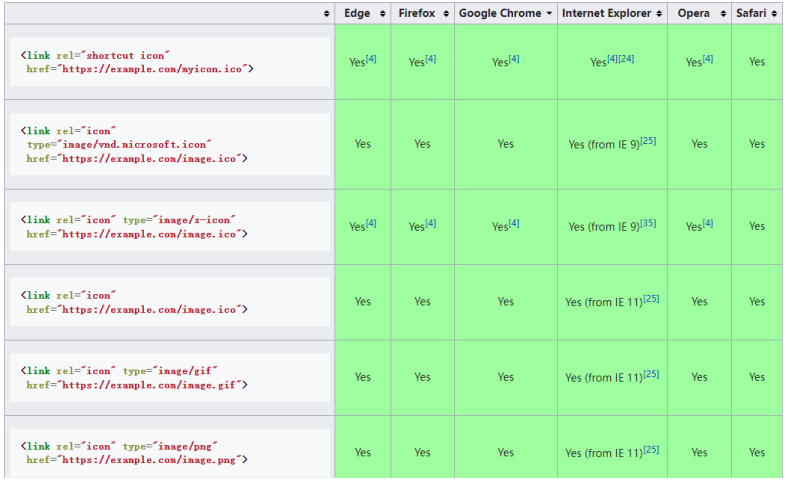Sort the Safari column via its sort arrows

pyautogui.click(x=773, y=14)
